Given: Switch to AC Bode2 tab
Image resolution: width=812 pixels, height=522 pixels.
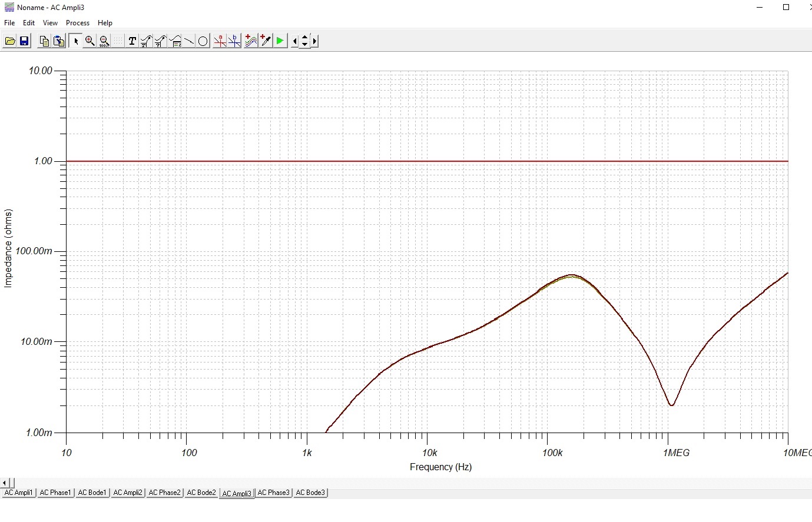Looking at the screenshot, I should 201,493.
